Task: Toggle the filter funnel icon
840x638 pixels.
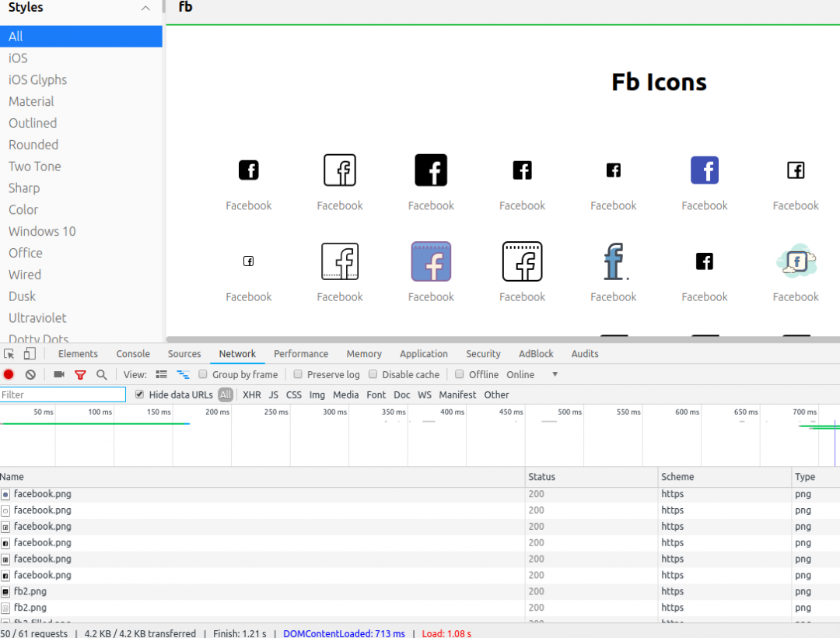Action: (x=80, y=374)
